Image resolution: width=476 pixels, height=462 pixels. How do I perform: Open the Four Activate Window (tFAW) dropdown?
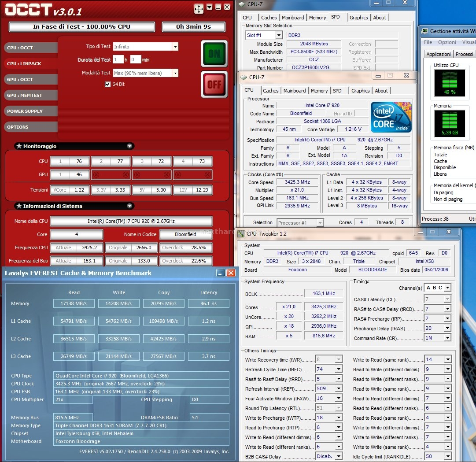tap(339, 398)
